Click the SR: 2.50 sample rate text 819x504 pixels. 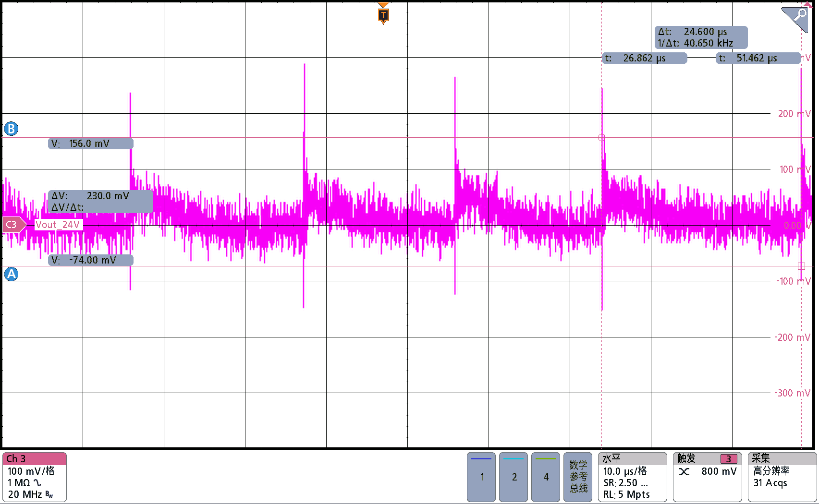click(x=625, y=483)
